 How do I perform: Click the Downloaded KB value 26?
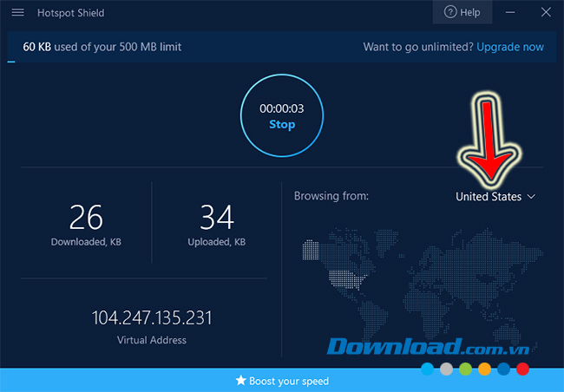[86, 216]
